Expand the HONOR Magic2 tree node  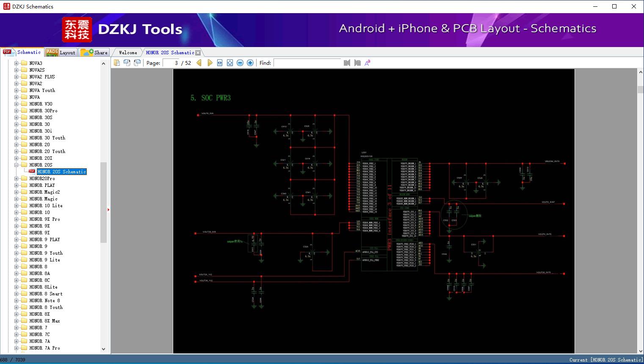pos(17,192)
